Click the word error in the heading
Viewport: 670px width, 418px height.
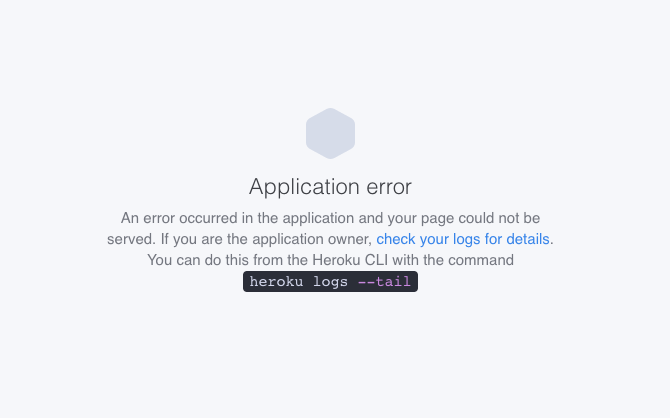pyautogui.click(x=389, y=187)
